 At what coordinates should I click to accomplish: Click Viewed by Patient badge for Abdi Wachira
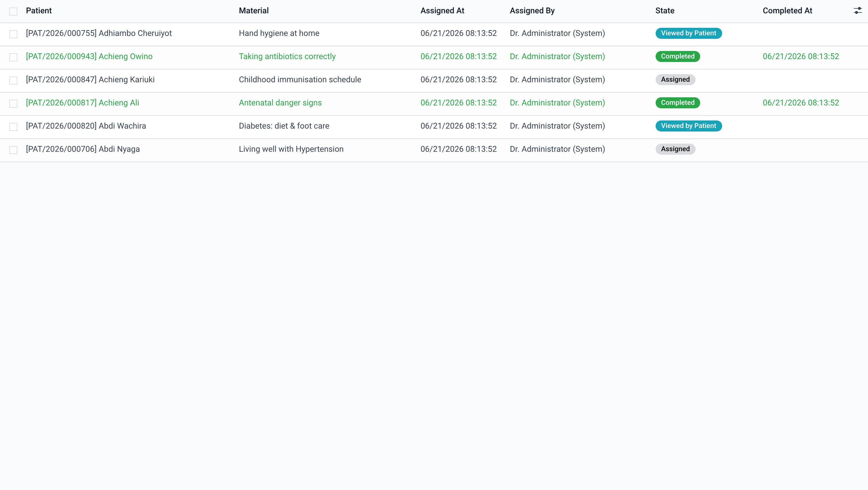(x=688, y=126)
